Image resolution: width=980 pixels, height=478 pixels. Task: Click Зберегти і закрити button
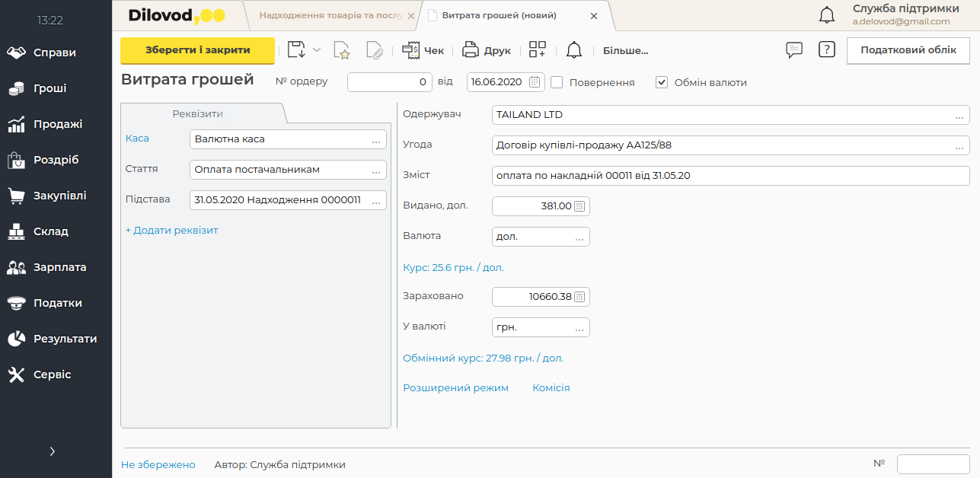click(197, 50)
